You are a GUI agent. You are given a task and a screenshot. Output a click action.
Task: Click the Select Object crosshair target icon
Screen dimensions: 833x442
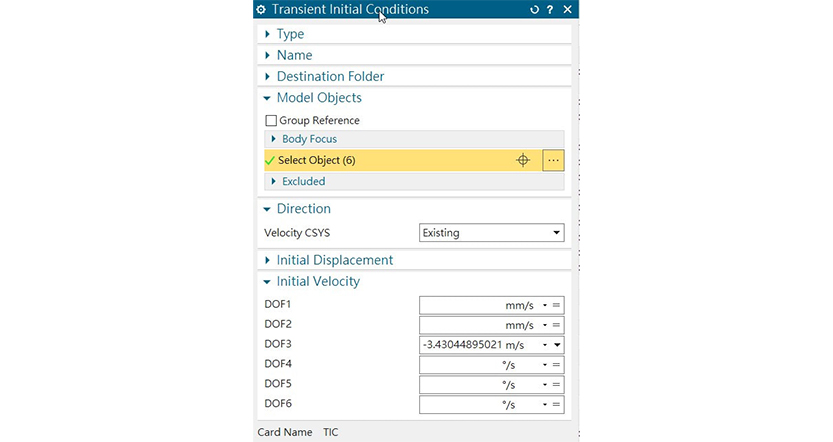pyautogui.click(x=523, y=160)
